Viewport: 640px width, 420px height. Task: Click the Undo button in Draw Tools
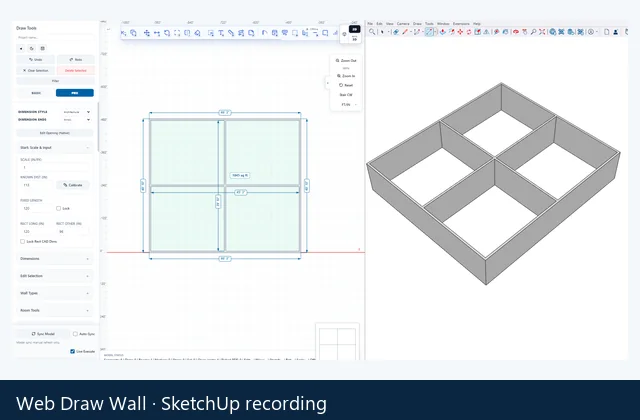point(36,60)
